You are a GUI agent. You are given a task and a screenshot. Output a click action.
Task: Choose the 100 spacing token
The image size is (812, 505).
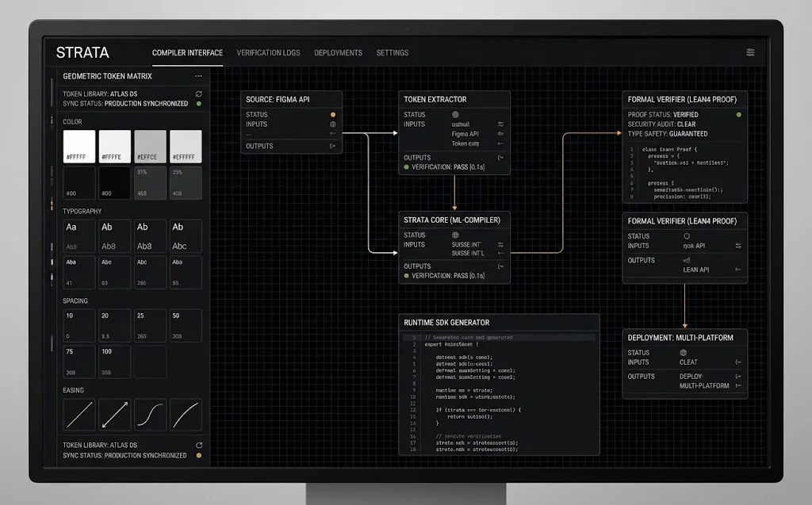(114, 362)
